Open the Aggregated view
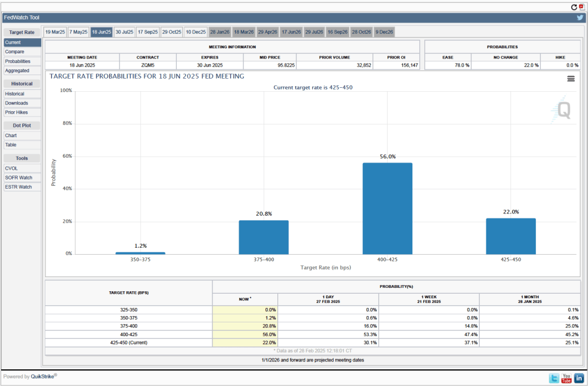The height and width of the screenshot is (386, 588). 17,71
